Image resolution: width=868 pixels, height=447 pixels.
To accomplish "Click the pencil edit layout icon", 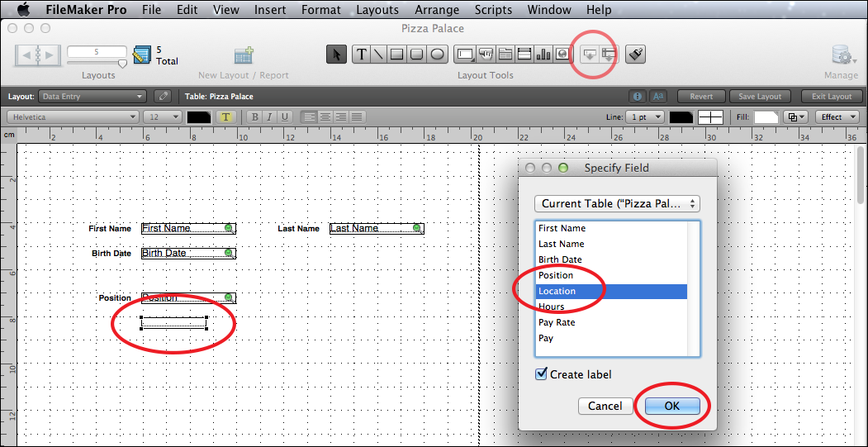I will (162, 97).
